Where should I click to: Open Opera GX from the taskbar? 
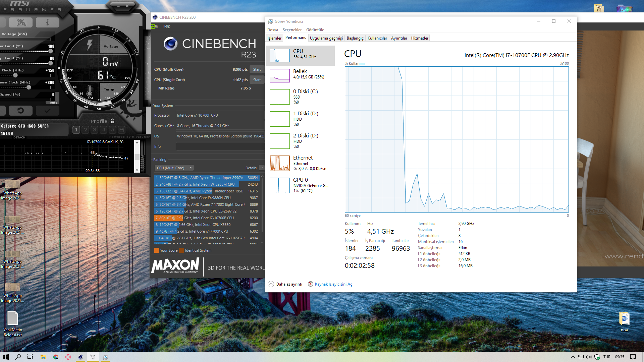click(68, 357)
